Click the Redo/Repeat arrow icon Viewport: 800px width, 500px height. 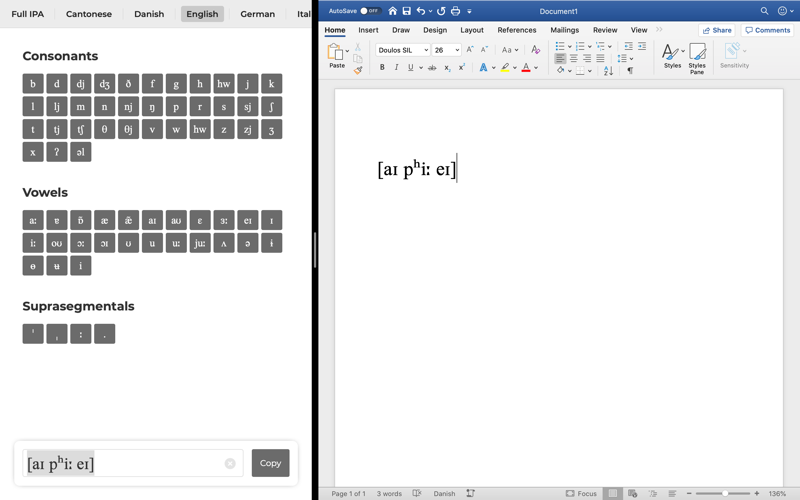441,11
